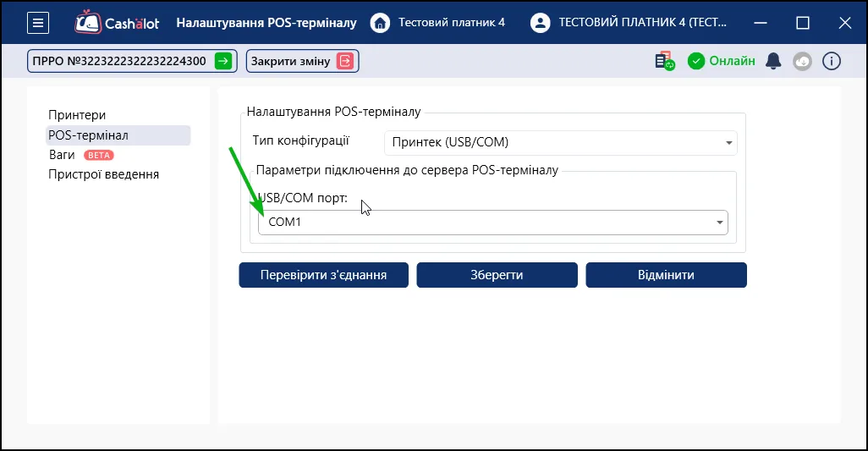Click the Налаштування POS-терміналу title
The height and width of the screenshot is (451, 868).
pyautogui.click(x=266, y=23)
